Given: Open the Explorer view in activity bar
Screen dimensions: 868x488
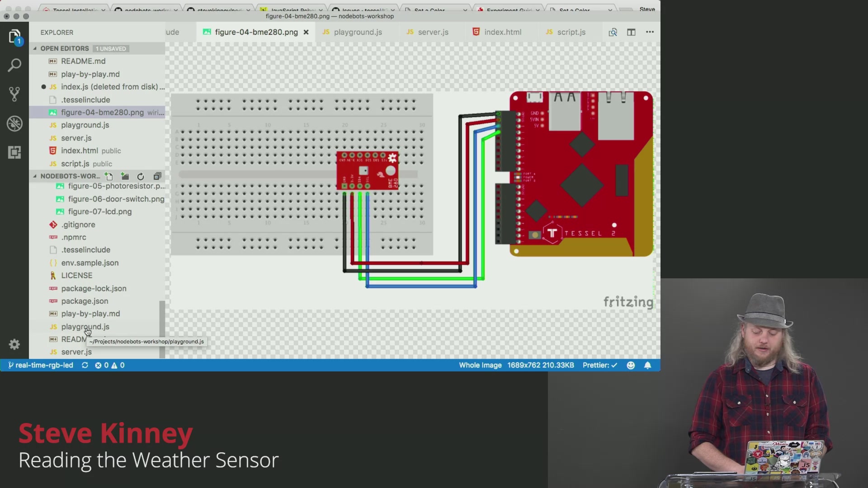Looking at the screenshot, I should [14, 36].
